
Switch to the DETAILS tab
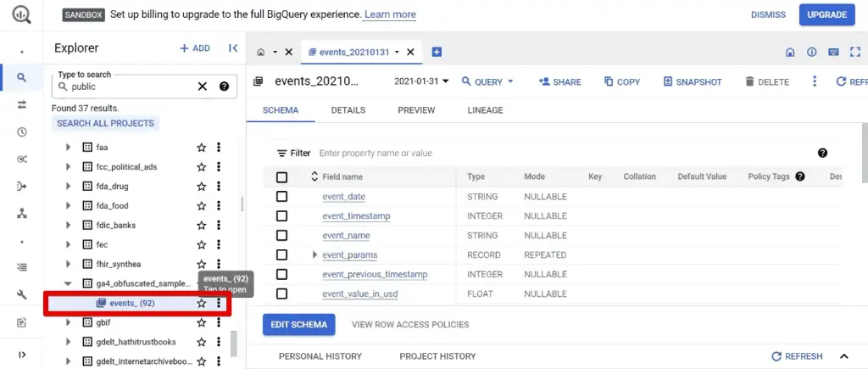(348, 110)
